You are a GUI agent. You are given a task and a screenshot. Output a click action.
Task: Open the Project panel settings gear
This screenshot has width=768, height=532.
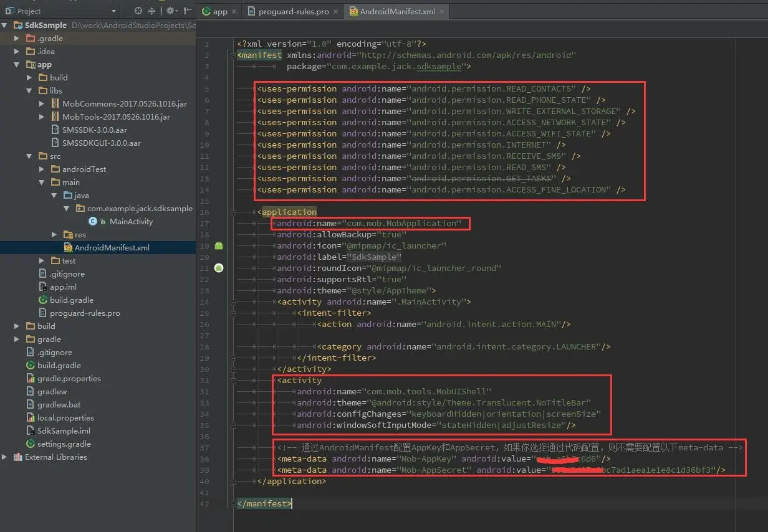[x=169, y=11]
